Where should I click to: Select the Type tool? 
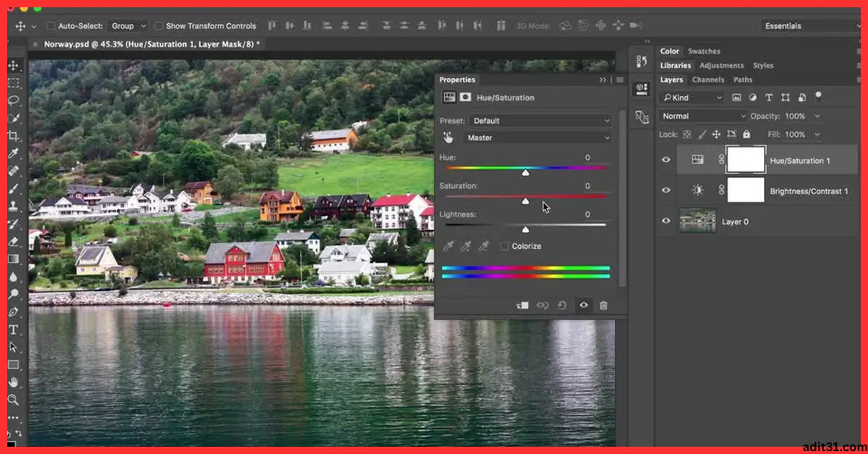pyautogui.click(x=14, y=329)
